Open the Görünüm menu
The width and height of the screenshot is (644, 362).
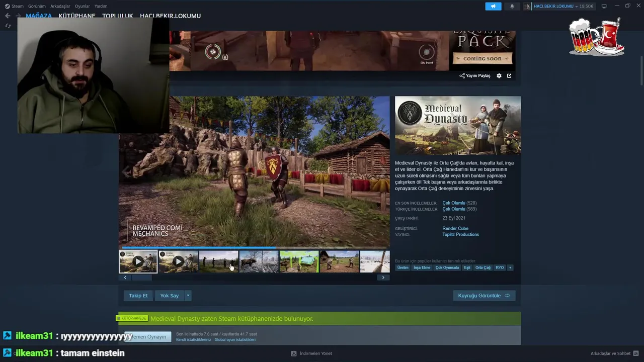[x=37, y=6]
